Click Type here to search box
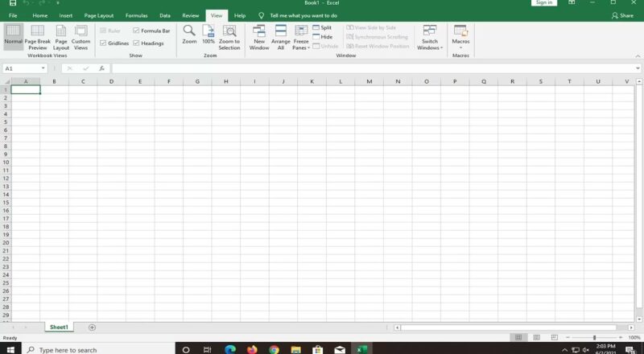The width and height of the screenshot is (644, 354). tap(98, 349)
